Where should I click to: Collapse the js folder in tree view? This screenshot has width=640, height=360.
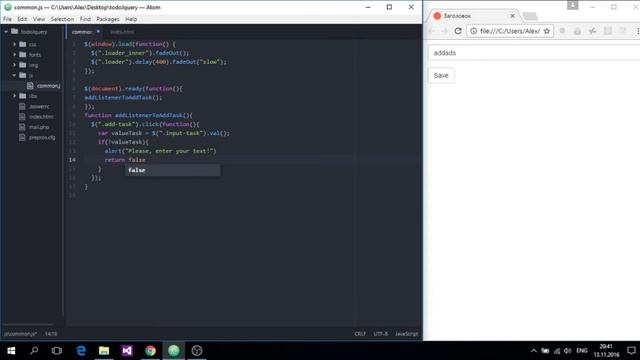point(15,75)
